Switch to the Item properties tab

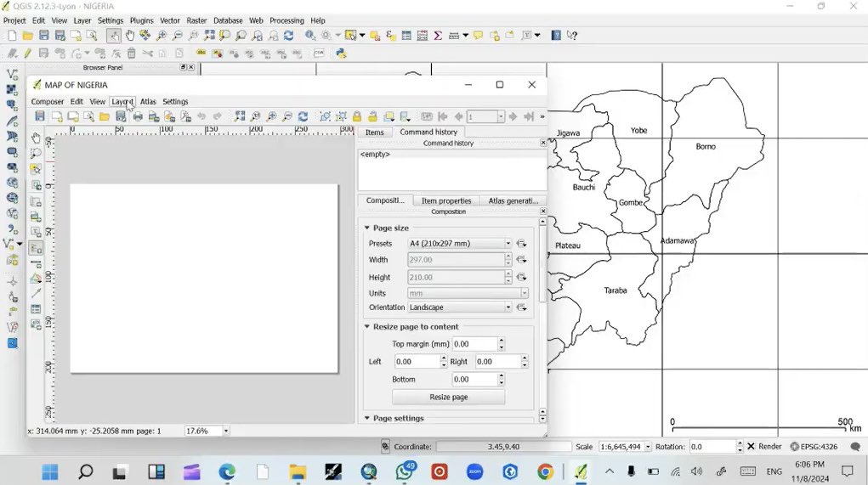click(x=446, y=200)
